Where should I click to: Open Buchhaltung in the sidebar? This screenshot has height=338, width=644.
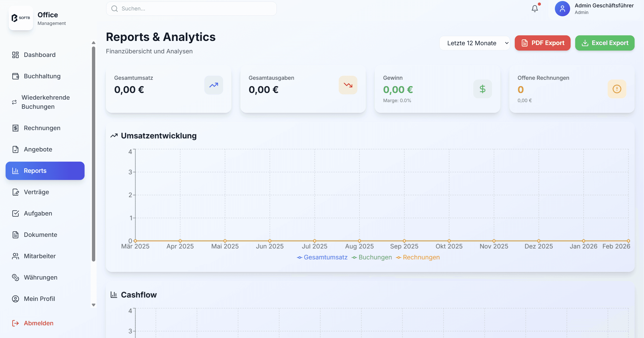(42, 76)
